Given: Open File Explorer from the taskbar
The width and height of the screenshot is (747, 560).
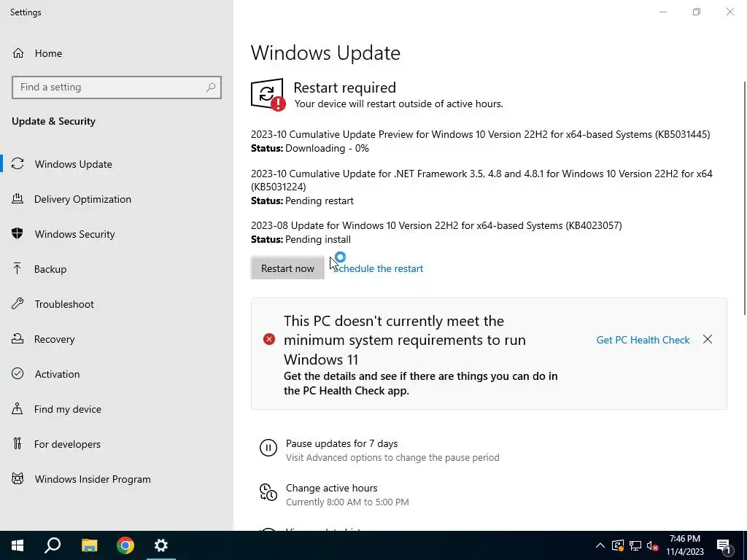Looking at the screenshot, I should tap(89, 545).
